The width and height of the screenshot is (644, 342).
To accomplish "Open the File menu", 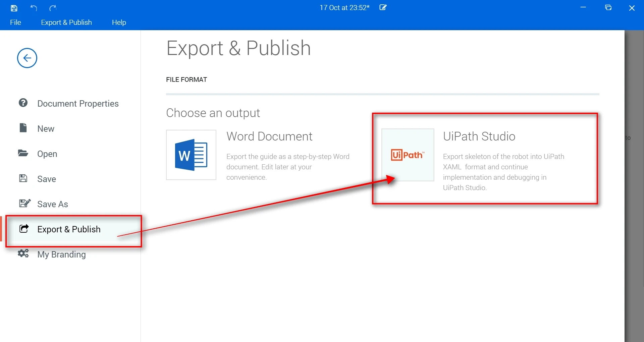I will (15, 22).
